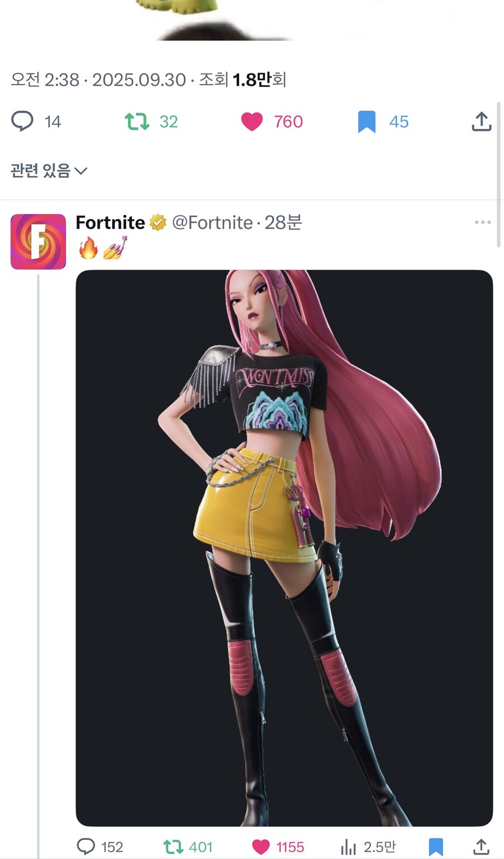Reply to Fortnite's post with 152 replies
This screenshot has width=504, height=859.
[x=86, y=846]
